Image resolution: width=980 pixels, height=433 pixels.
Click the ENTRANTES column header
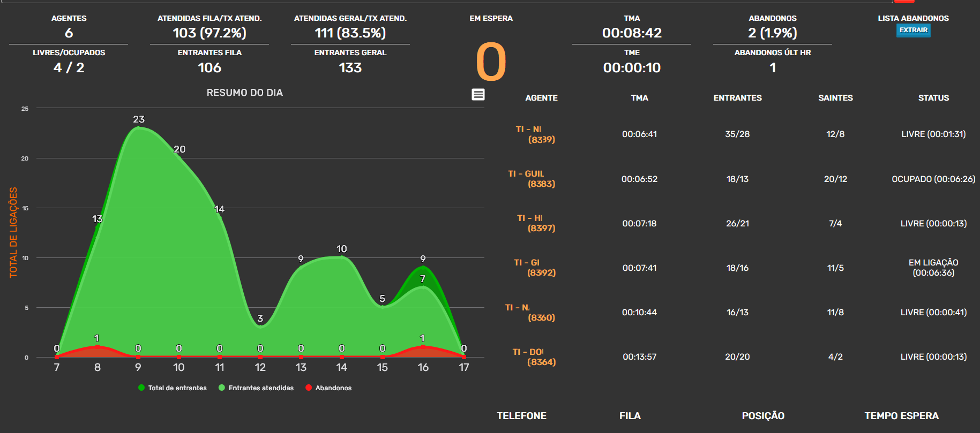click(x=737, y=98)
